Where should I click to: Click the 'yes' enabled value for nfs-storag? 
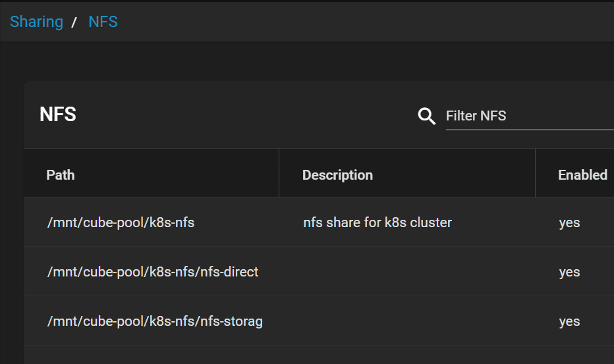tap(569, 322)
